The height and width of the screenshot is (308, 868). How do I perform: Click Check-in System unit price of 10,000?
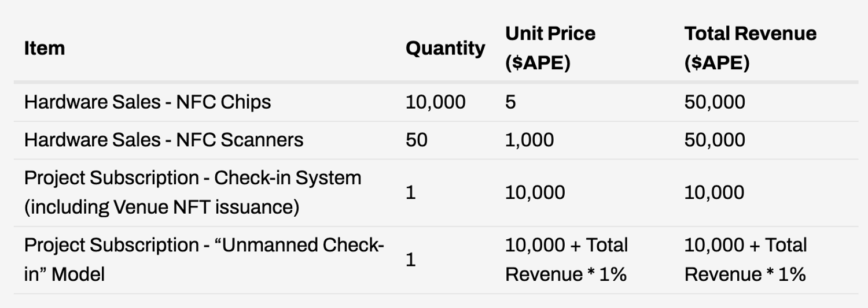[x=535, y=192]
